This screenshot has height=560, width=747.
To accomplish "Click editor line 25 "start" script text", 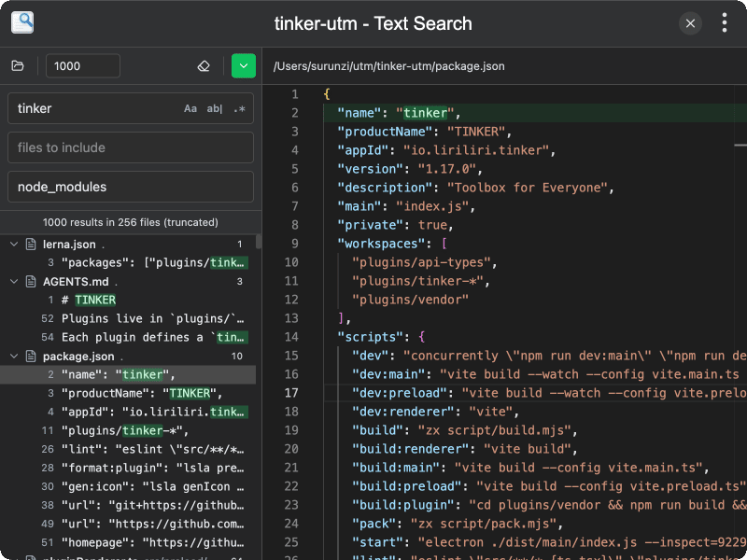I will point(549,542).
